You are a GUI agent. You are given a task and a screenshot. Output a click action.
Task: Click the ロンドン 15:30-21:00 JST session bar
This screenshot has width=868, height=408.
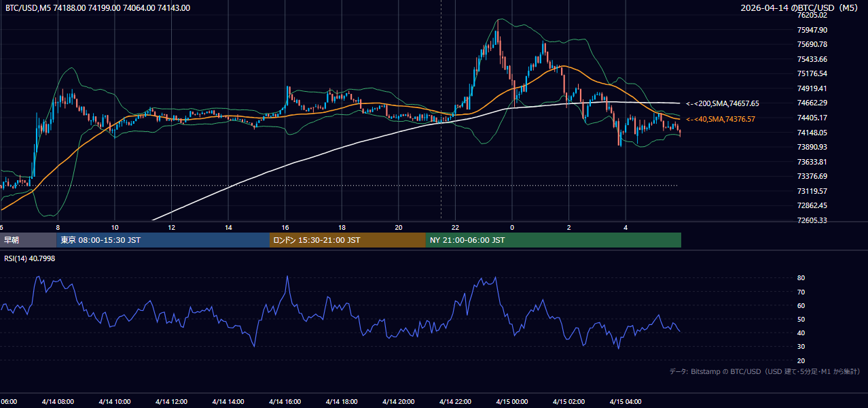coord(348,240)
